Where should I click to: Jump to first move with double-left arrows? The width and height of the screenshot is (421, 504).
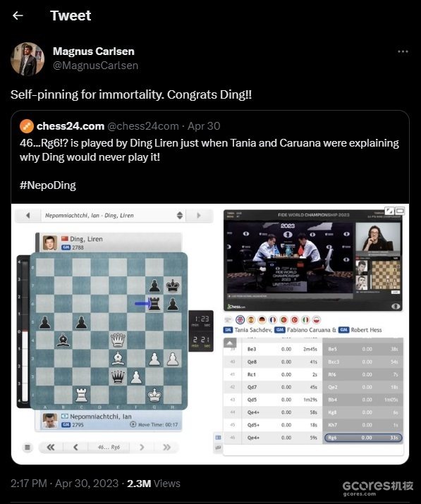click(x=51, y=447)
